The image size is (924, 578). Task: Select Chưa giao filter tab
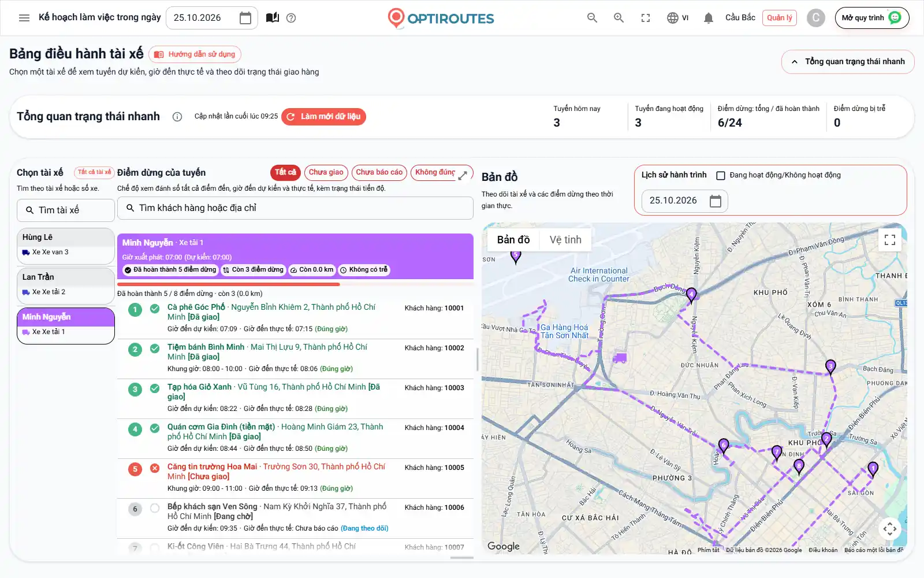point(326,172)
